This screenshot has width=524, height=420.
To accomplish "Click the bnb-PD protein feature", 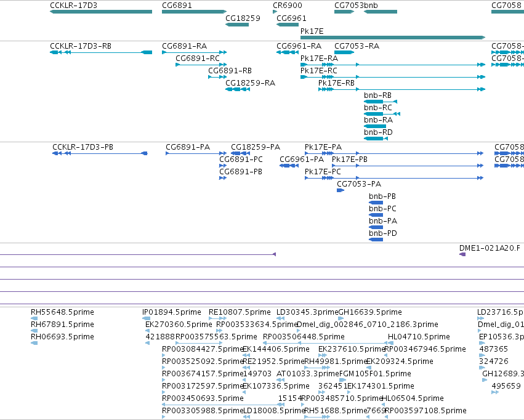I will (x=376, y=240).
